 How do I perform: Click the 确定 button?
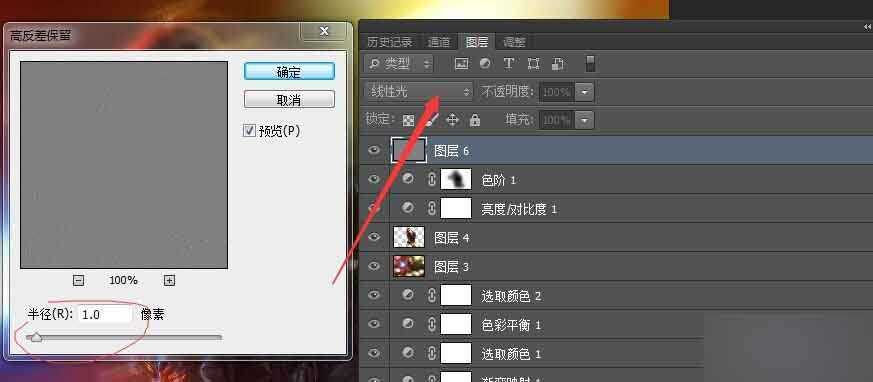tap(289, 71)
